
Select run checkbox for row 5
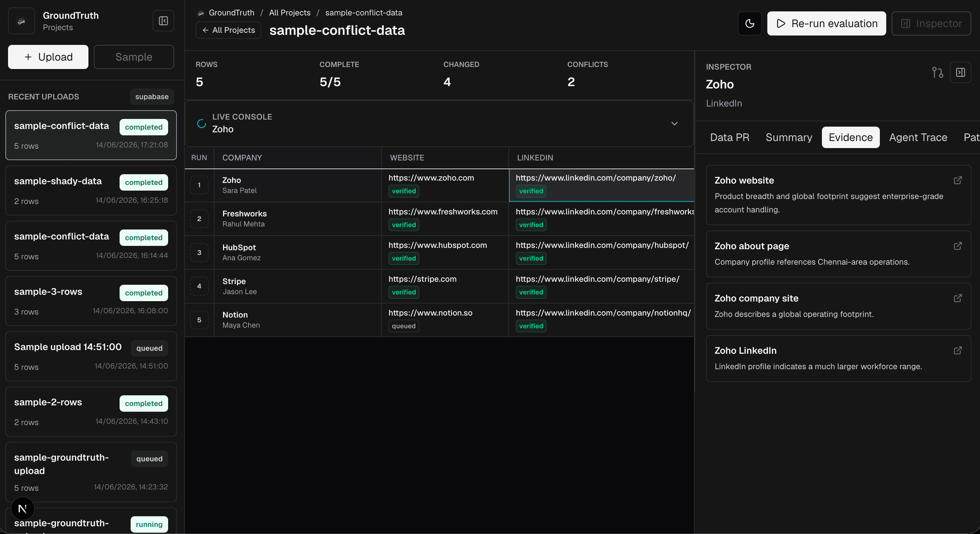[199, 320]
